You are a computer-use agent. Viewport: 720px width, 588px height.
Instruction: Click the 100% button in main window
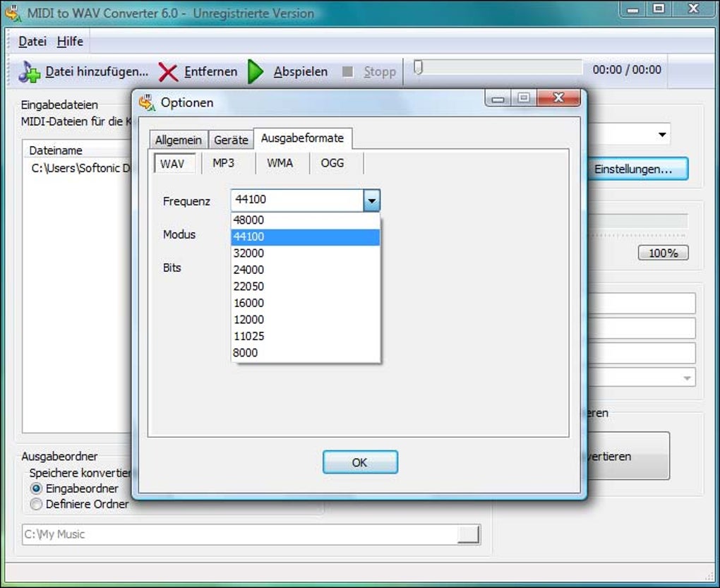click(x=663, y=253)
